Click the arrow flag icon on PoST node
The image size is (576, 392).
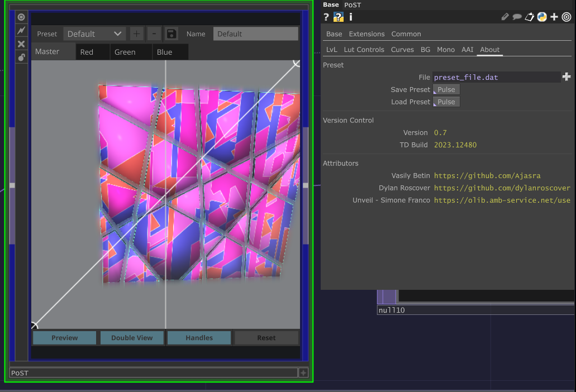pos(21,31)
